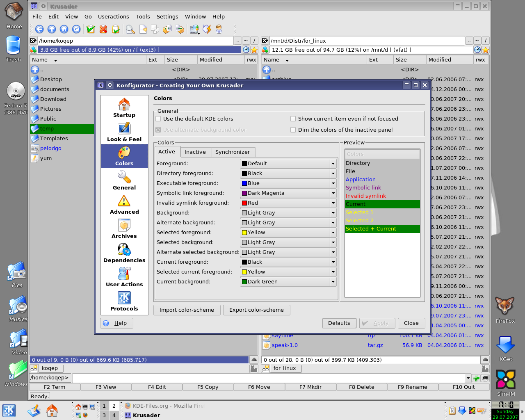The height and width of the screenshot is (420, 525).
Task: Select the Templates folder in left panel
Action: (54, 139)
